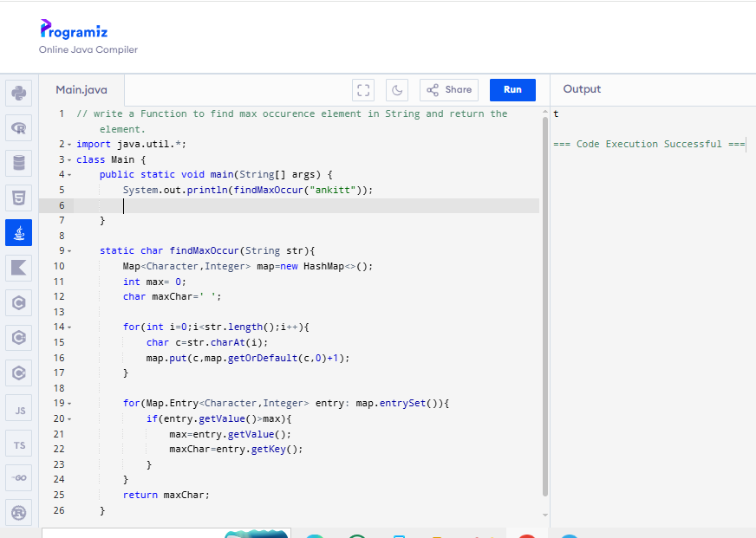The height and width of the screenshot is (538, 756).
Task: Open the SQL database editor icon
Action: pyautogui.click(x=19, y=163)
